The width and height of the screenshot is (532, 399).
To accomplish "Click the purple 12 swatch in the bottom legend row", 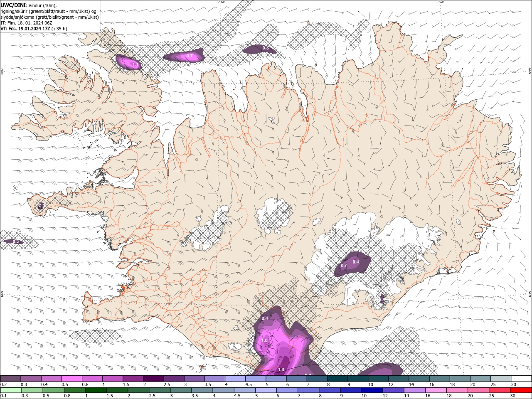I will coord(394,390).
